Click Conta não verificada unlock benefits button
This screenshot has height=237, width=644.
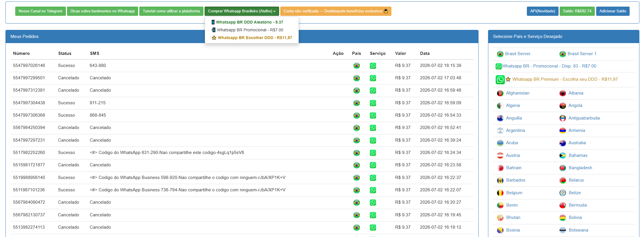336,11
